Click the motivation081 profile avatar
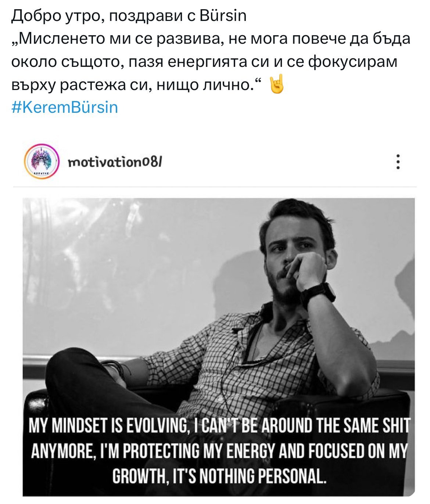The height and width of the screenshot is (504, 430). click(42, 161)
